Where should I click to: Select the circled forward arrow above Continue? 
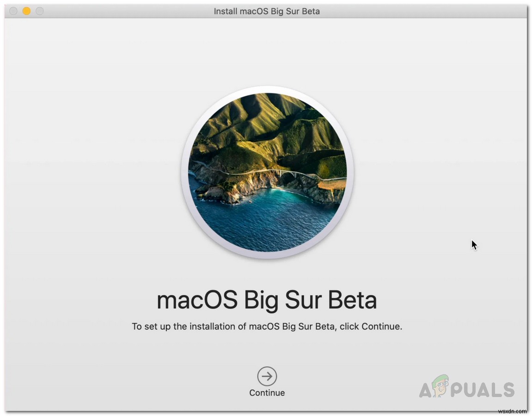(267, 376)
